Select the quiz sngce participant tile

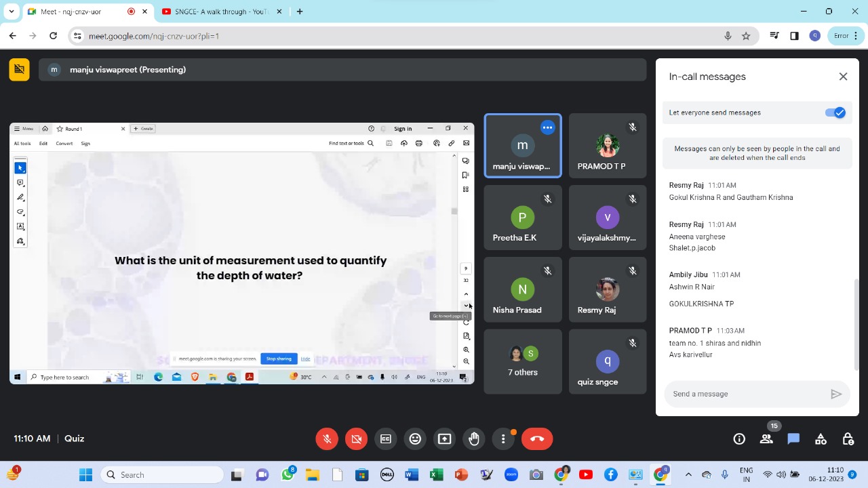pos(608,361)
